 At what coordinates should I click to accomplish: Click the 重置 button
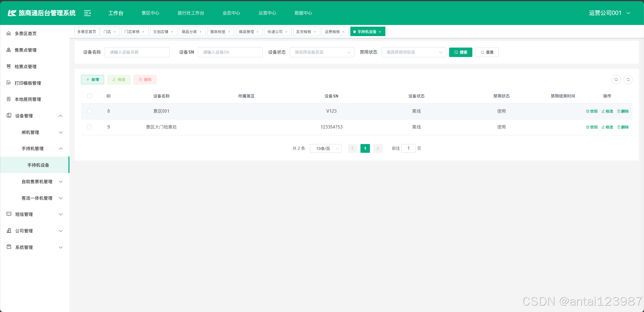click(x=487, y=52)
